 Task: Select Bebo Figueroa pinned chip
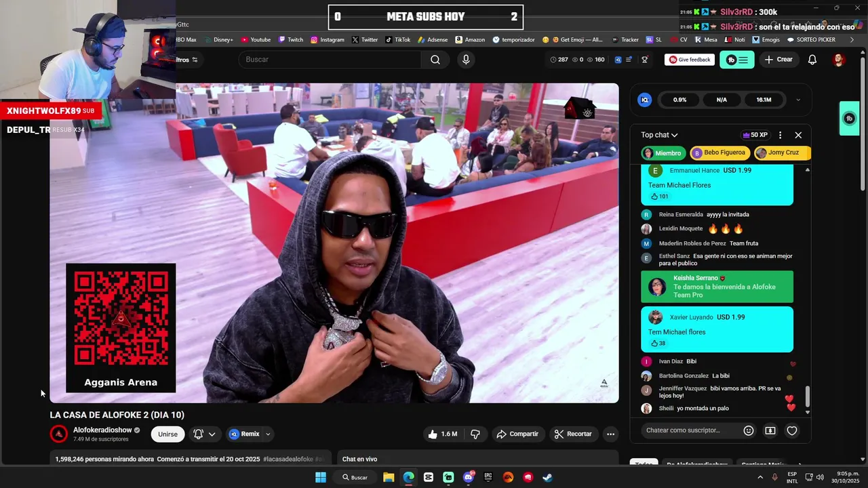pyautogui.click(x=719, y=152)
